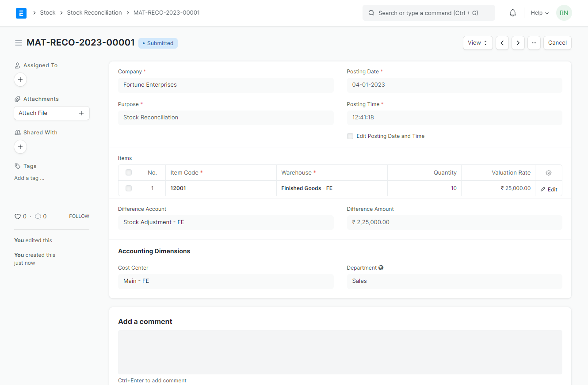This screenshot has height=385, width=588.
Task: Open the Stock breadcrumb link
Action: click(x=48, y=12)
